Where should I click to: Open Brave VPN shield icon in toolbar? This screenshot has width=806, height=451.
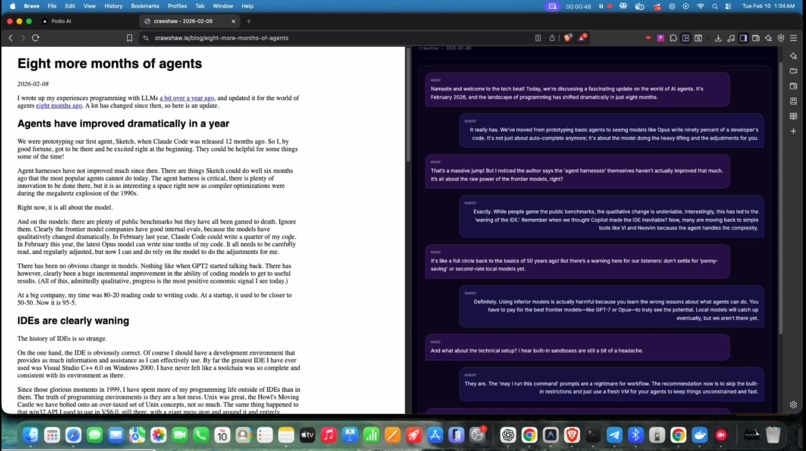tap(781, 38)
